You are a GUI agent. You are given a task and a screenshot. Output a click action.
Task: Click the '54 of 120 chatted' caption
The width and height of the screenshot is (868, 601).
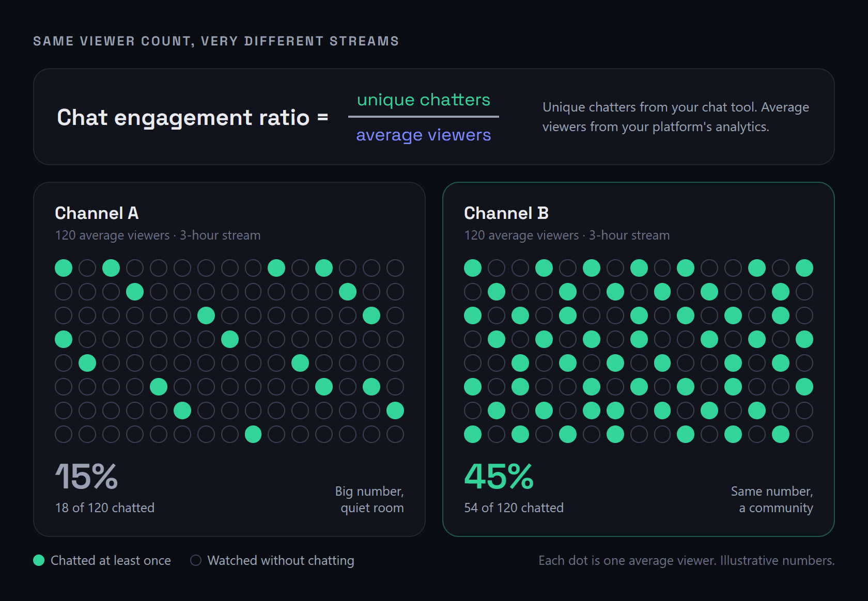point(514,508)
